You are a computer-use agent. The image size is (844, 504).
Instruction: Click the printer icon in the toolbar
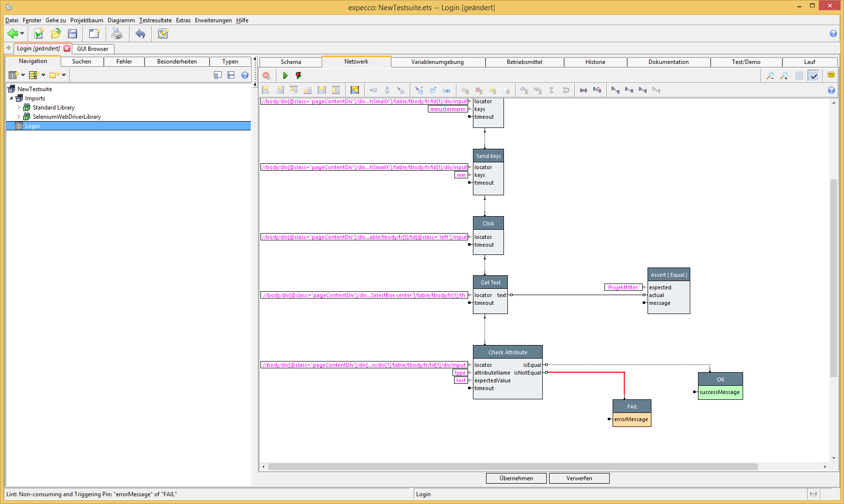pyautogui.click(x=117, y=33)
